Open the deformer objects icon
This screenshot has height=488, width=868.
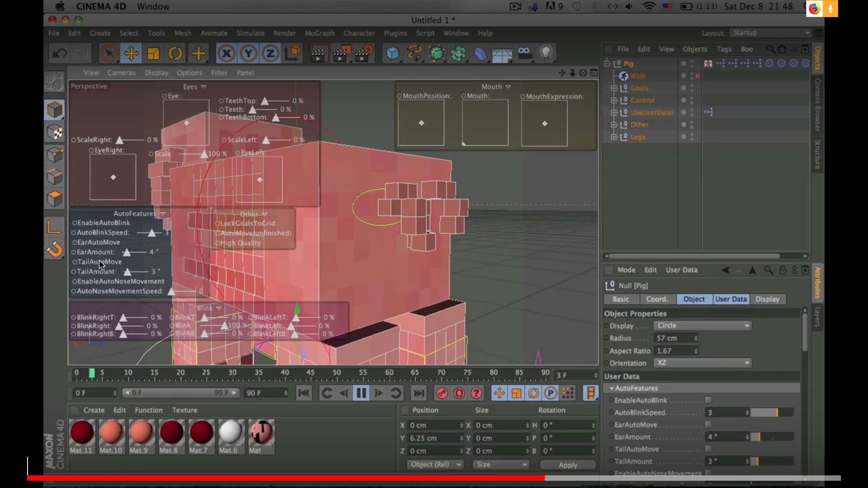click(480, 53)
